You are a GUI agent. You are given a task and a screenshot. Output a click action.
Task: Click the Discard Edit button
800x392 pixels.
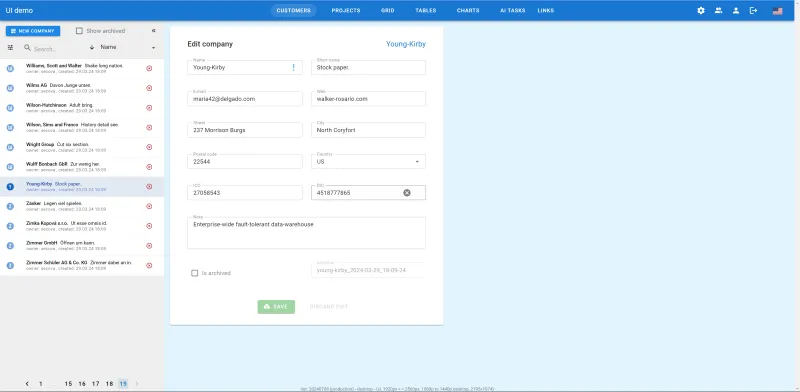[329, 307]
